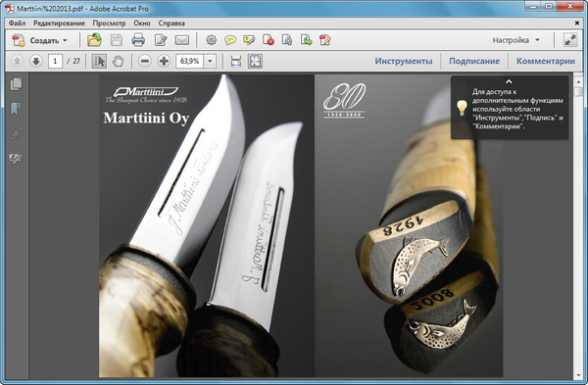Click the export page green arrow icon
The width and height of the screenshot is (588, 385).
click(x=306, y=40)
